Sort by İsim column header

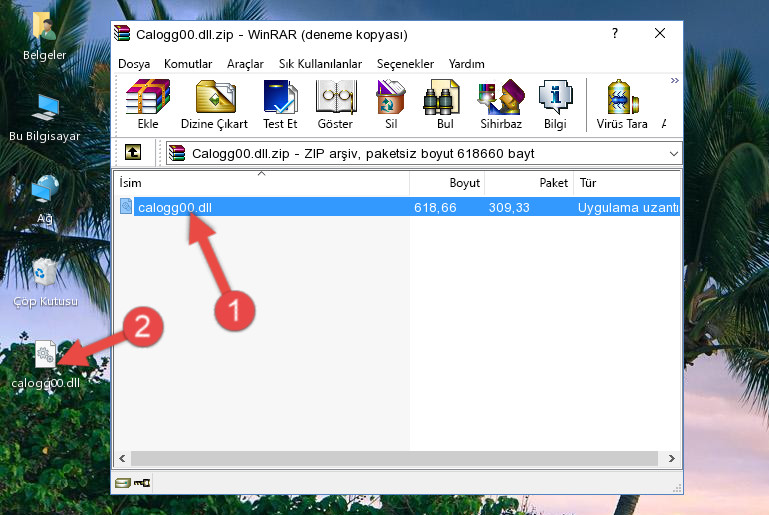(262, 183)
